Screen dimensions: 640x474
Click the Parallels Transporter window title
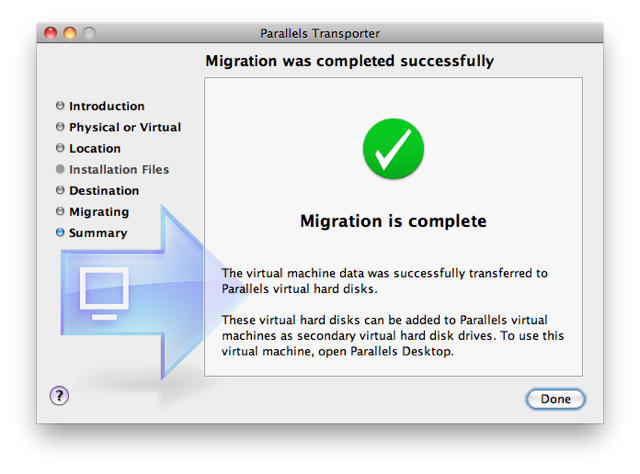click(x=320, y=33)
